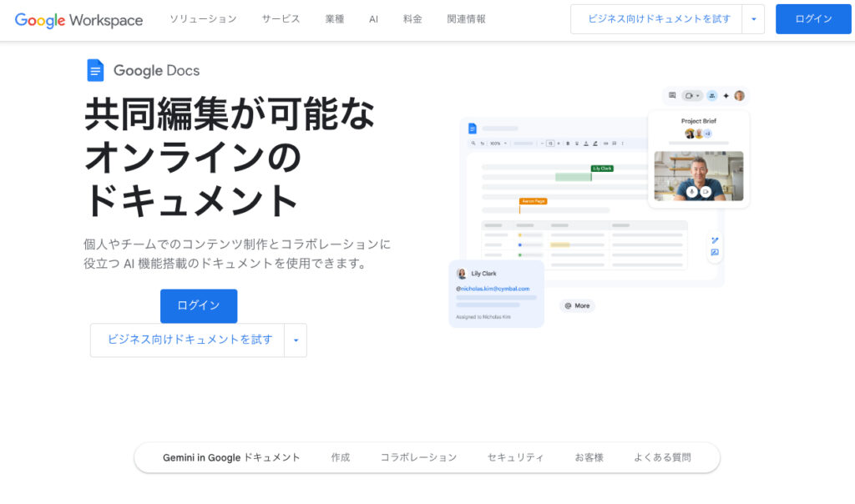Image resolution: width=855 pixels, height=504 pixels.
Task: Click the Lily Clark comment card avatar
Action: (x=461, y=274)
